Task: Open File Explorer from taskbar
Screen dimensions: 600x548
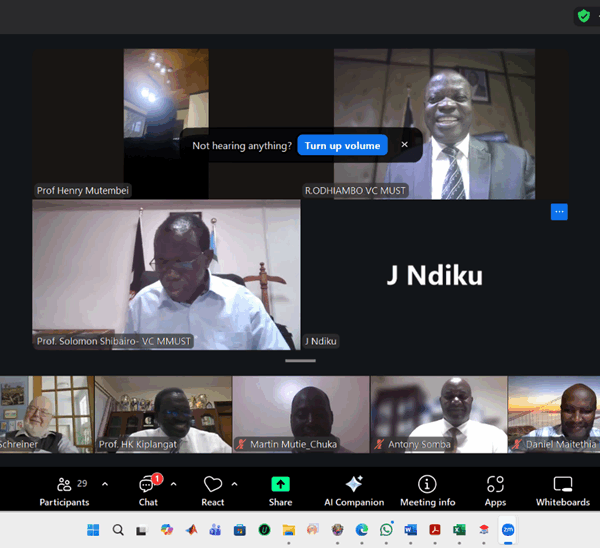Action: 289,530
